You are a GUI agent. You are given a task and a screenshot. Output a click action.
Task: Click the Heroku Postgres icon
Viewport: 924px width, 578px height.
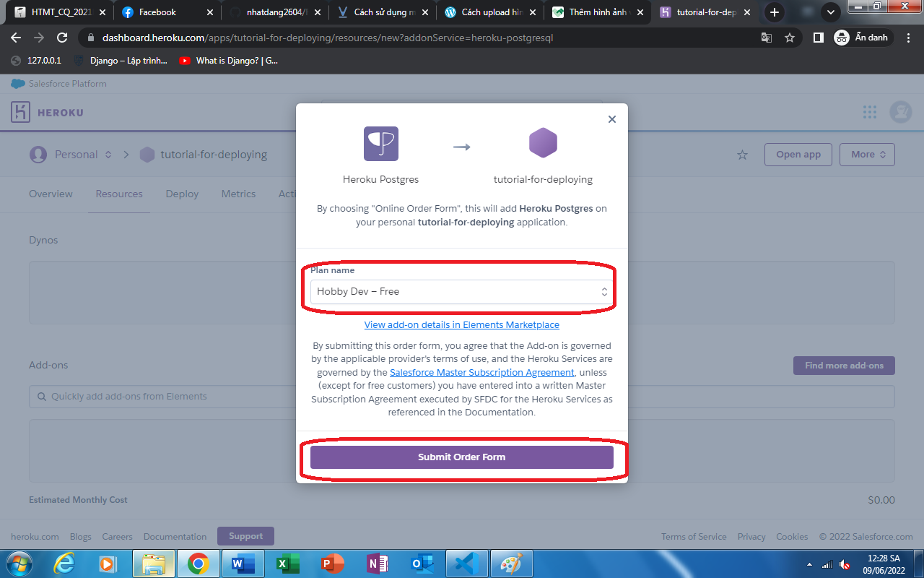[381, 143]
